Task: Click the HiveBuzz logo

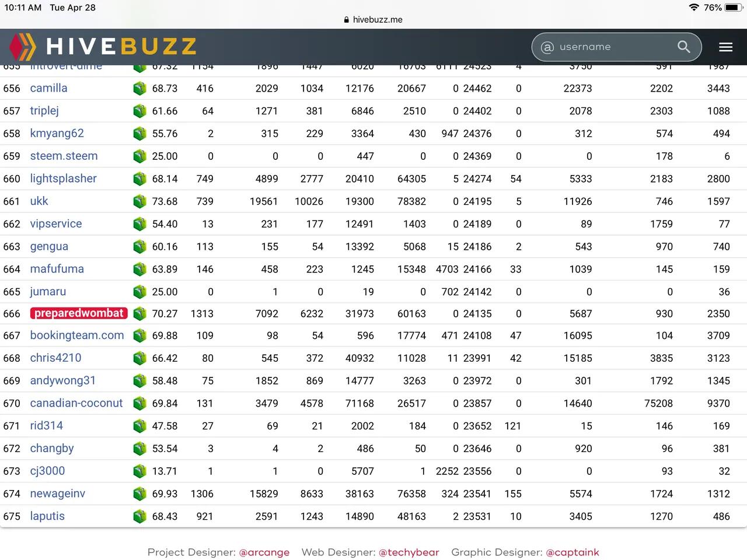Action: pyautogui.click(x=103, y=47)
